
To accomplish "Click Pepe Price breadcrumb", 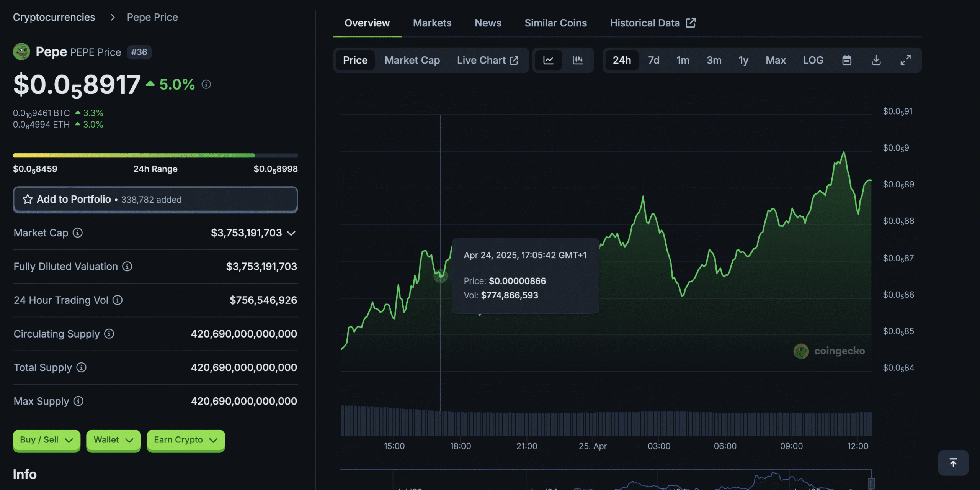I will click(x=152, y=17).
